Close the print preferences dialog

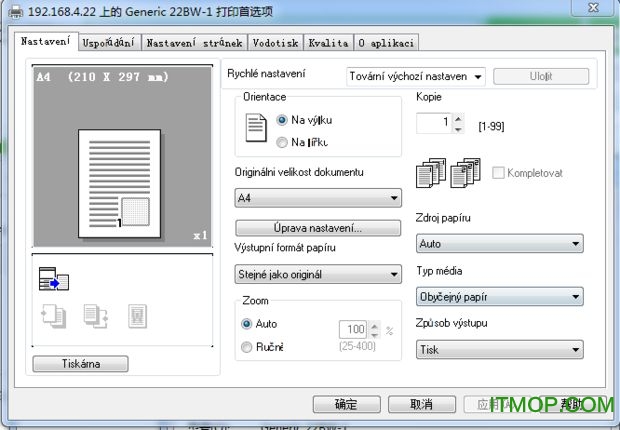click(593, 8)
